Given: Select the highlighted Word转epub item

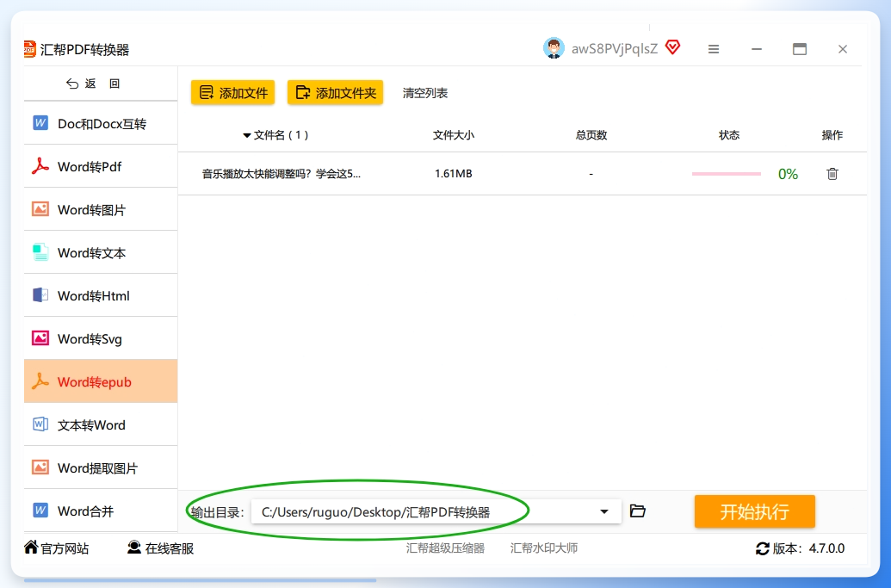Looking at the screenshot, I should (101, 381).
